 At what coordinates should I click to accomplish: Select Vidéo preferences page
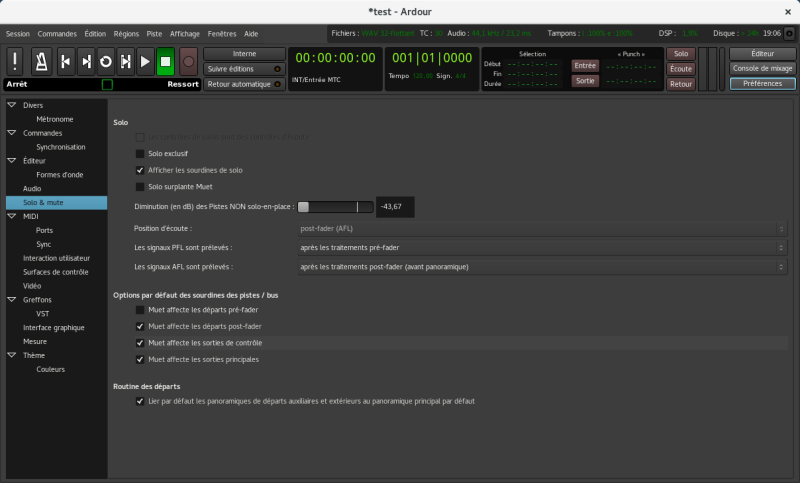(x=32, y=286)
